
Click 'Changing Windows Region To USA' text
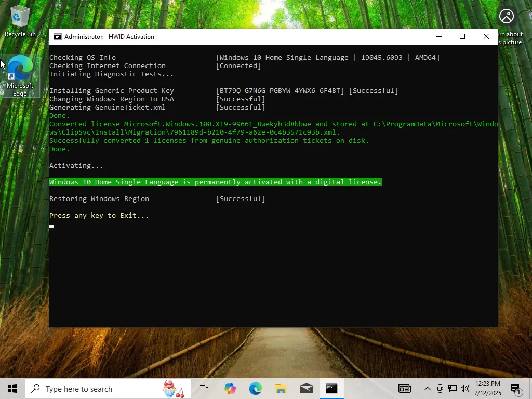coord(112,99)
